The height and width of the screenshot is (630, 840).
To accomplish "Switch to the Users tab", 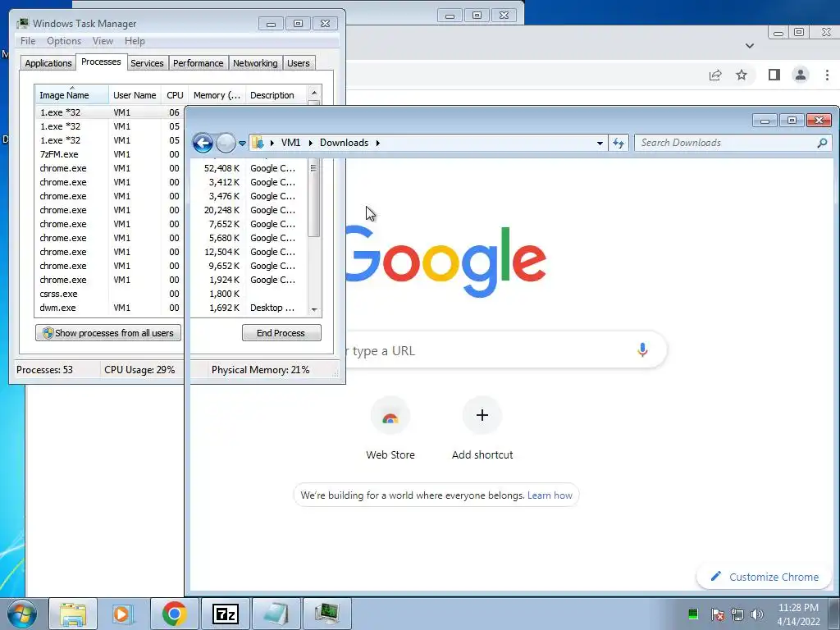I will coord(299,63).
